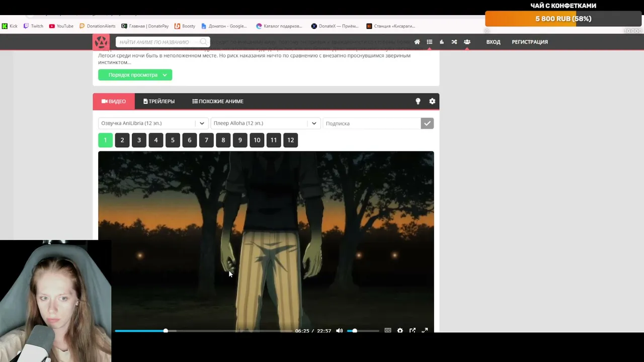Switch to the ПОХОЖИЕ АНИМЕ tab
Screen dimensions: 644x362
218,101
